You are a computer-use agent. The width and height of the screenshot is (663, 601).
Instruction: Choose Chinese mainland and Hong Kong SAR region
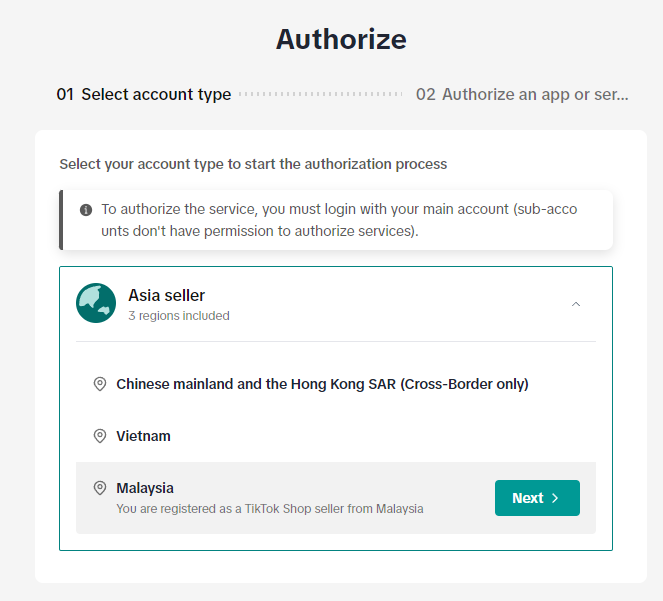(322, 384)
